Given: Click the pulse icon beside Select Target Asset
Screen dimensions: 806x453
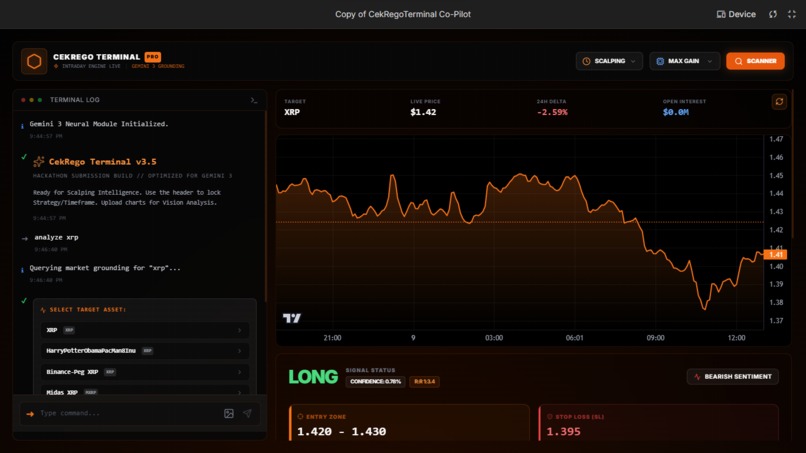Looking at the screenshot, I should pos(43,310).
